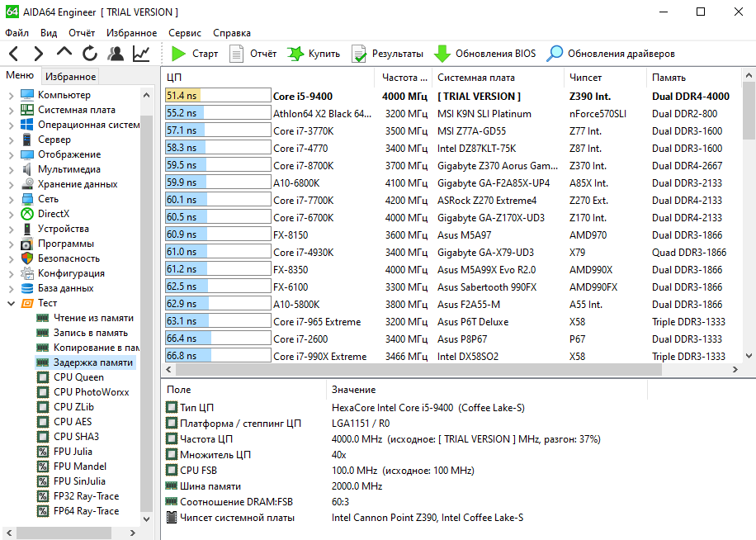Expand the Сервер node
Viewport: 756px width, 540px height.
tap(11, 140)
